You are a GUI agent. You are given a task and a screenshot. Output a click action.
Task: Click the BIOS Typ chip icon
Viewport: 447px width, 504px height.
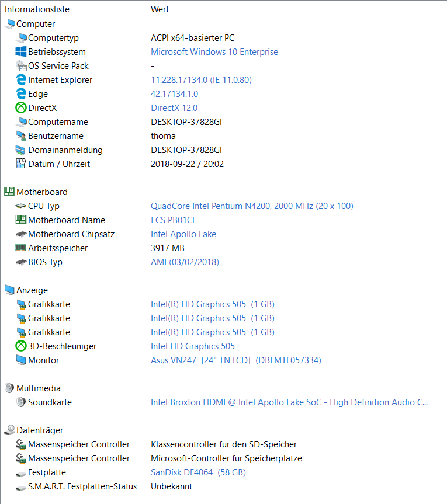[21, 262]
